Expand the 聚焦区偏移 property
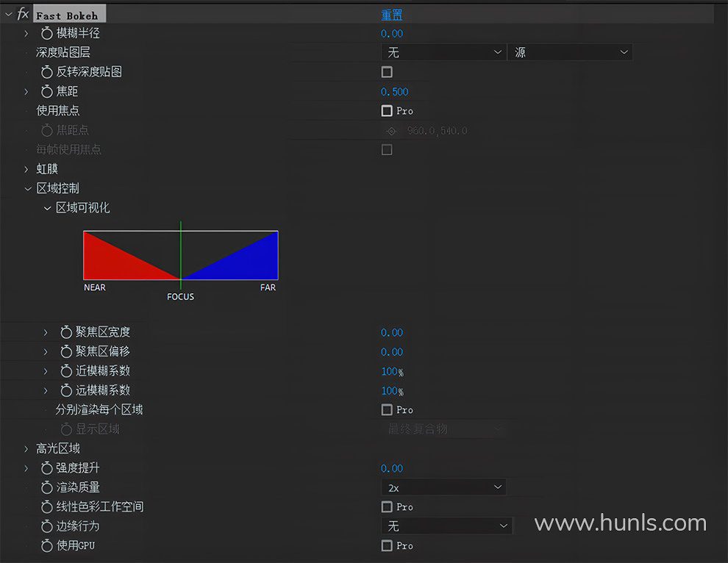Viewport: 728px width, 563px height. coord(46,352)
